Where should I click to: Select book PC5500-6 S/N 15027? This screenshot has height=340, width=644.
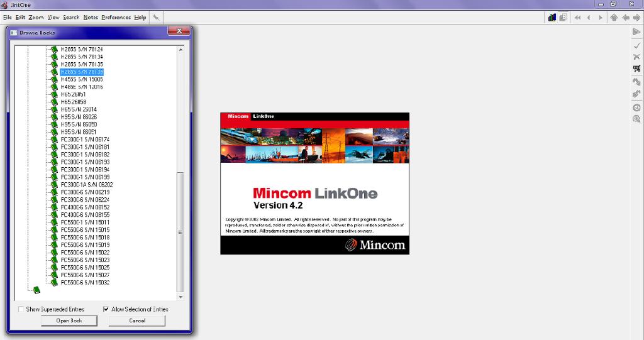tap(85, 275)
